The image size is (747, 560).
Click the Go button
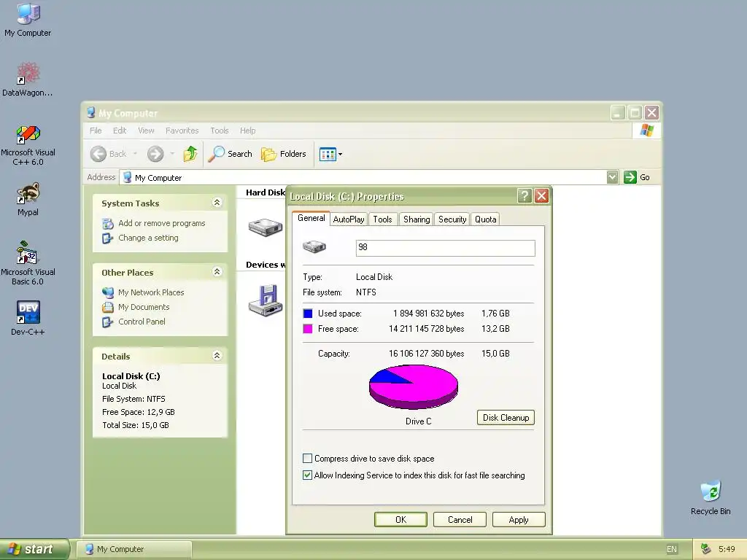click(637, 177)
